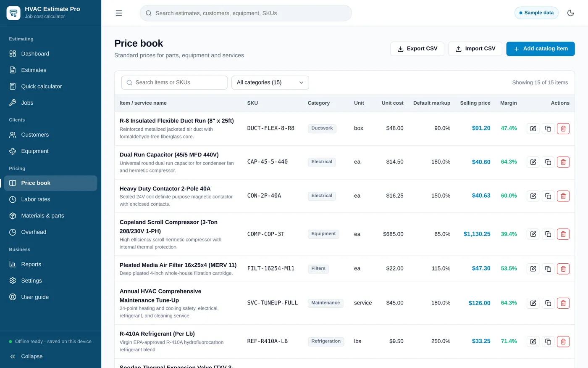Delete the Heavy Duty Contactor 2-Pole 40A item
588x368 pixels.
(x=563, y=196)
